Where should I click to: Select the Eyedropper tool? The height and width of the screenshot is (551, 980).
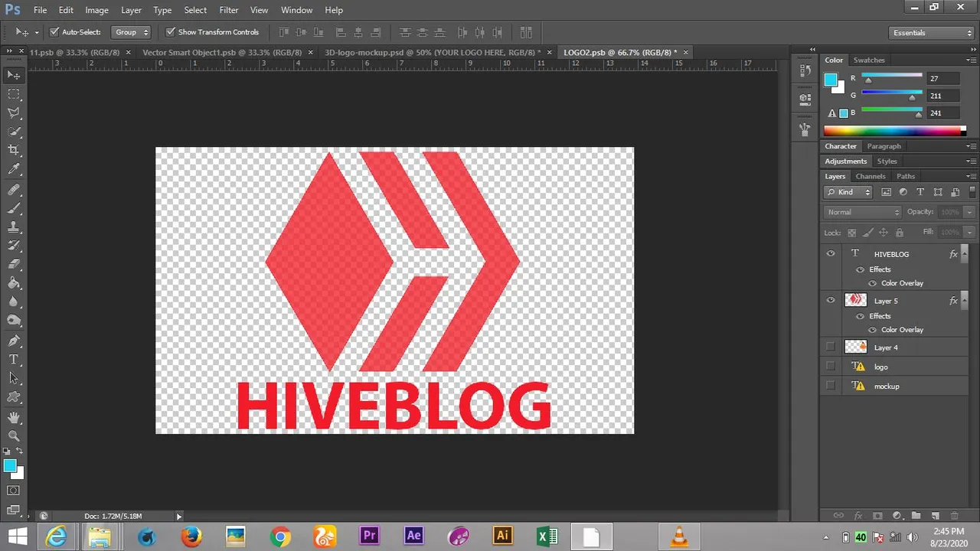point(14,169)
